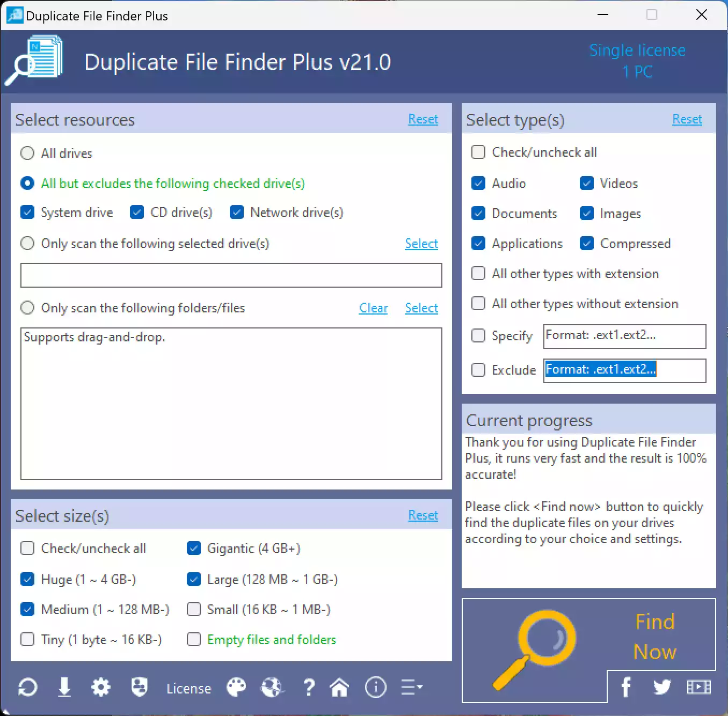728x716 pixels.
Task: Click the drag-and-drop folders list box
Action: point(231,404)
